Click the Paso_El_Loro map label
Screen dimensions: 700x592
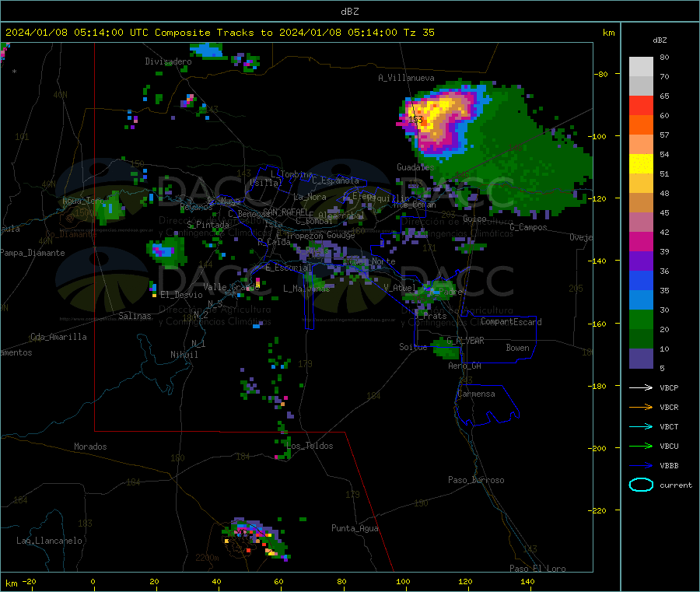pos(537,569)
